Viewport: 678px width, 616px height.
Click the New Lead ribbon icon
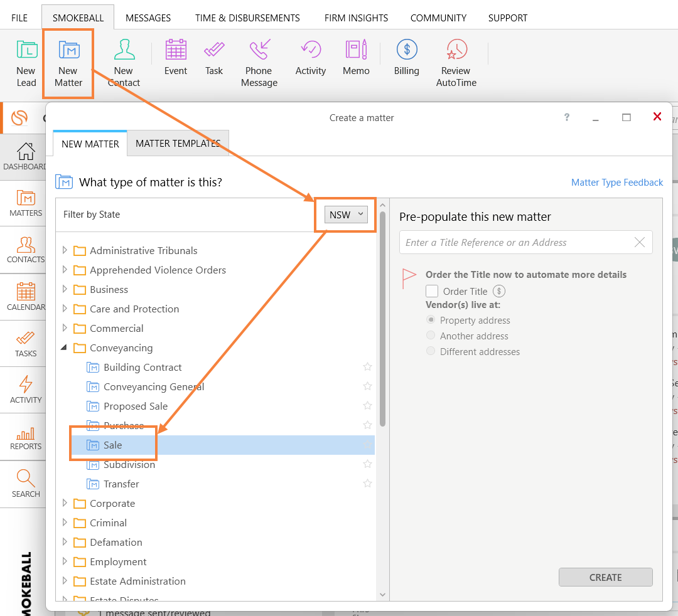(x=26, y=63)
